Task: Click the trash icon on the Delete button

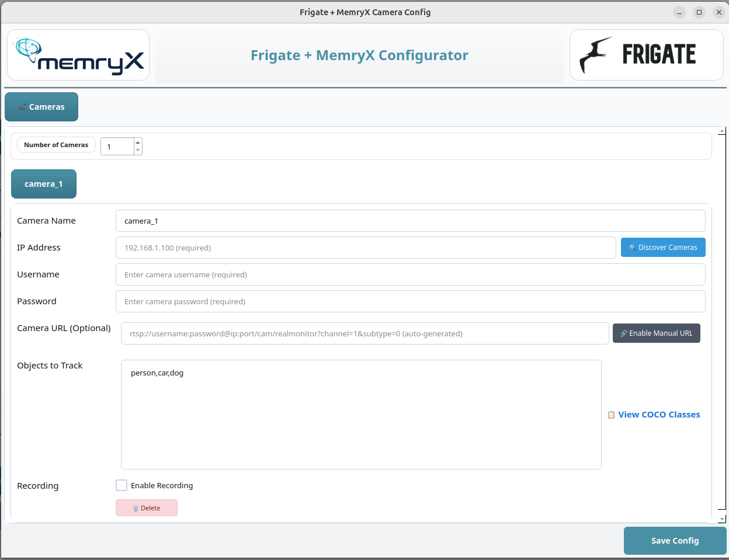Action: (x=136, y=507)
